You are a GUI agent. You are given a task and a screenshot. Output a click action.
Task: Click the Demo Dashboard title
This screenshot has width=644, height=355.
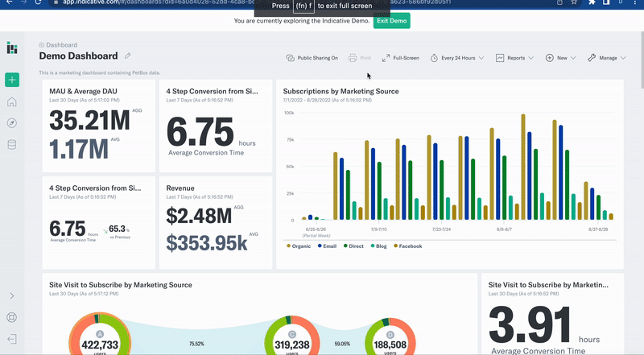(x=78, y=56)
